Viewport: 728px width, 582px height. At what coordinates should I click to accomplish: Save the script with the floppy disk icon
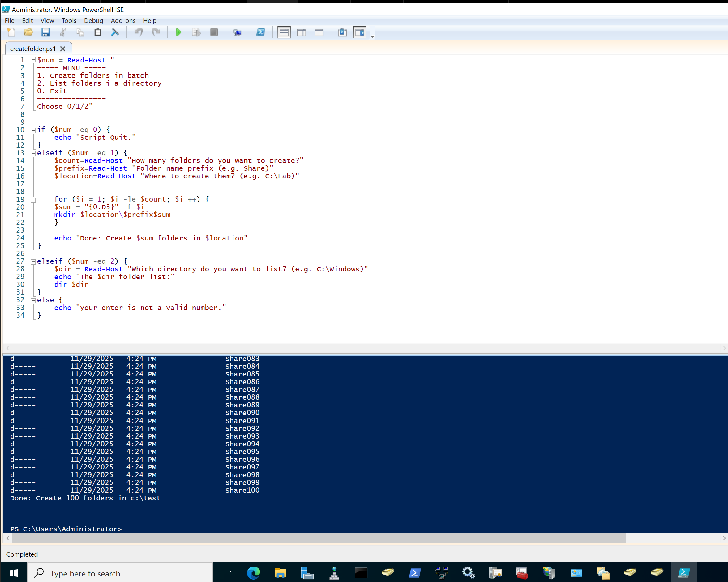tap(45, 32)
